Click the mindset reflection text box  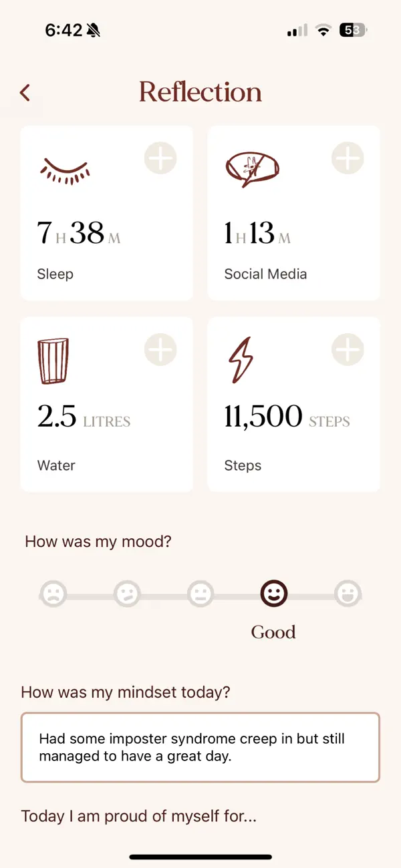coord(200,747)
